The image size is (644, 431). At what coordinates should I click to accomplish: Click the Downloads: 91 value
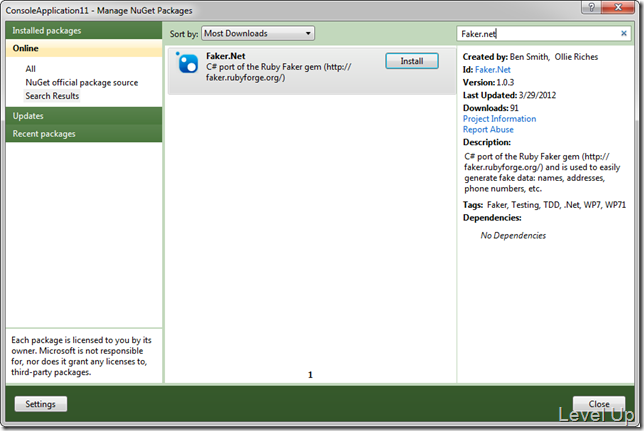(x=491, y=108)
